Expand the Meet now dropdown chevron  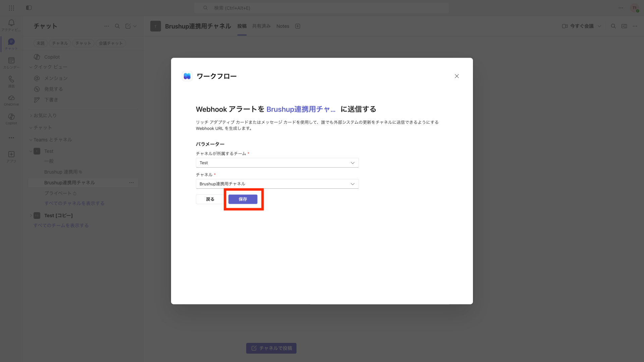click(599, 26)
